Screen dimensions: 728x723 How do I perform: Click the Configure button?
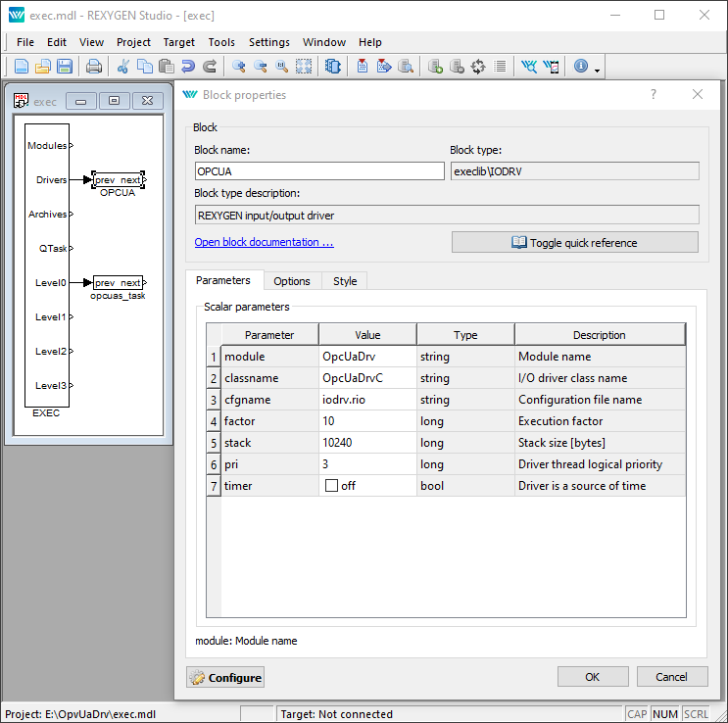pyautogui.click(x=225, y=678)
